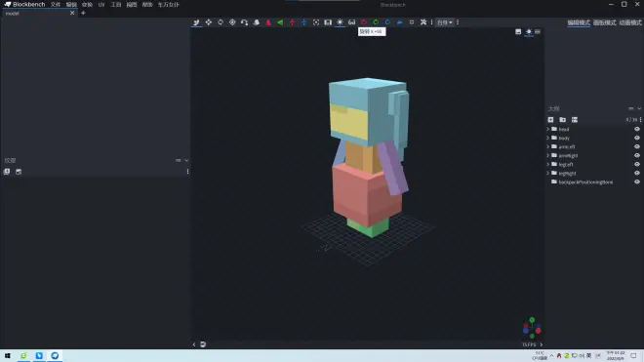
Task: Click the red X axis on navigation gizmo
Action: pos(539,330)
